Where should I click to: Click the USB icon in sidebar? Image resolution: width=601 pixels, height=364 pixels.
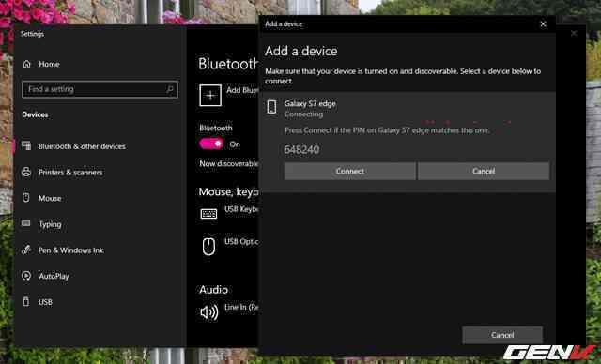click(x=25, y=301)
